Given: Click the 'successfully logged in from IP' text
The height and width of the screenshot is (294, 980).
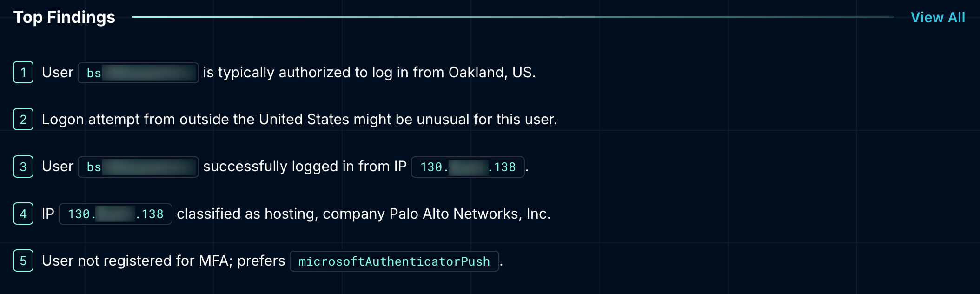Looking at the screenshot, I should [305, 167].
